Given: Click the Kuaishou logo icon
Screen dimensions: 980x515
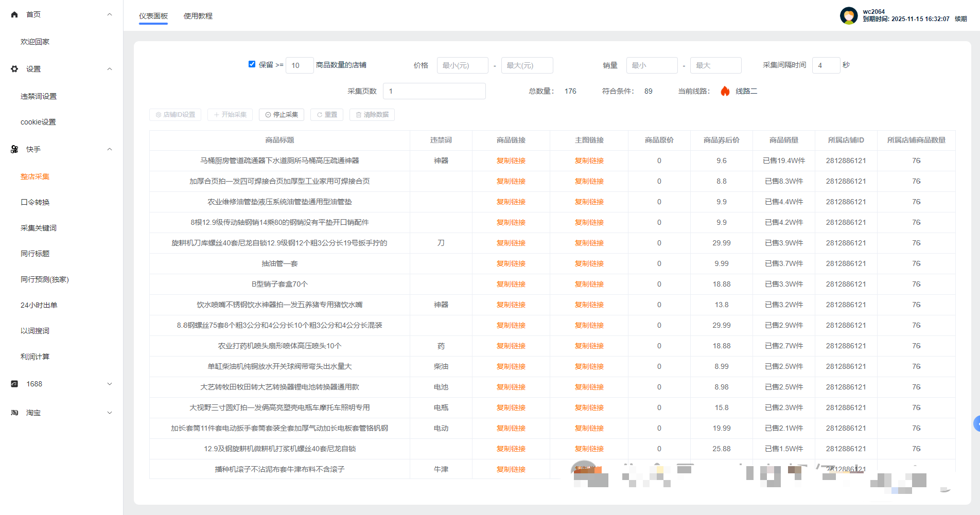Looking at the screenshot, I should click(14, 149).
